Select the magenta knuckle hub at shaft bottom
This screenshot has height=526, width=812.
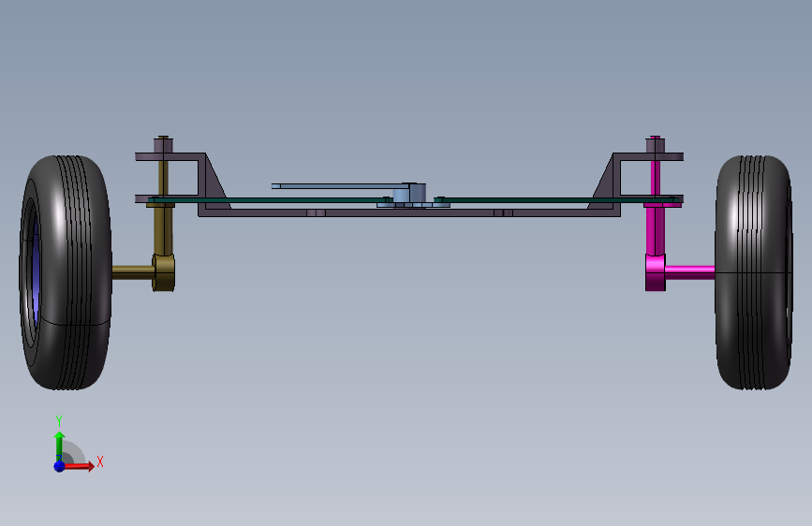655,272
